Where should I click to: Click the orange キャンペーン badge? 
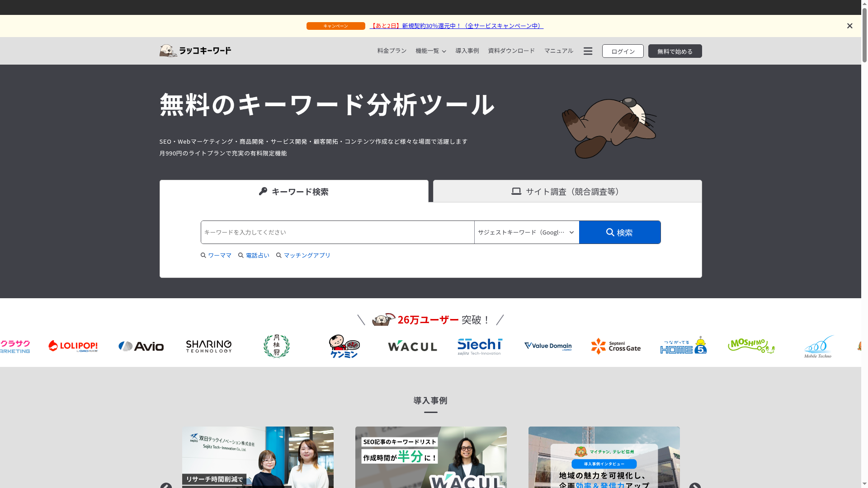point(335,26)
